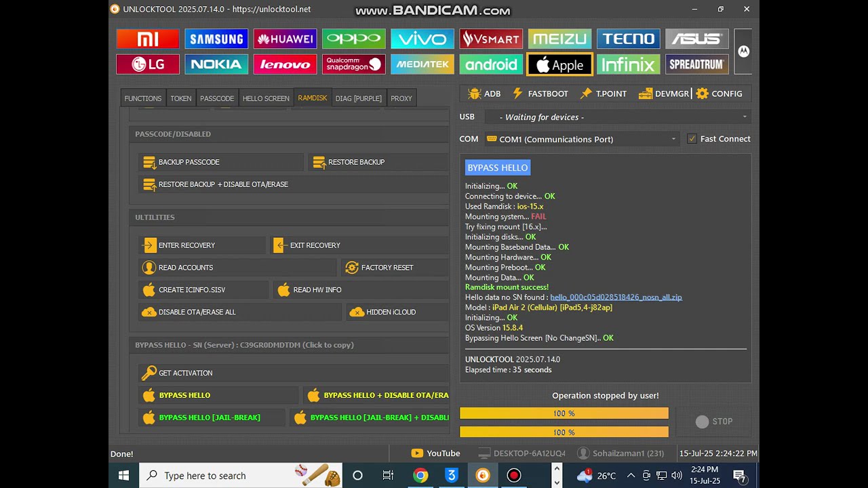The height and width of the screenshot is (488, 868).
Task: Open the Windows Start menu
Action: (123, 476)
